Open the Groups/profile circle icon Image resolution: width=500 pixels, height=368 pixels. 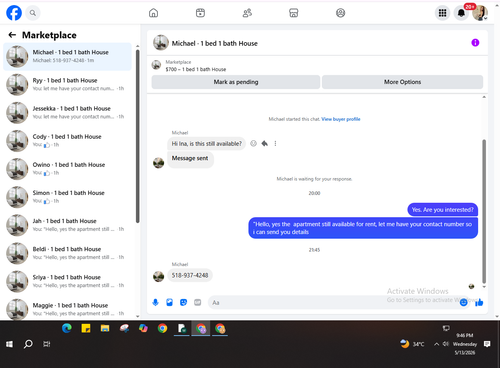(340, 13)
